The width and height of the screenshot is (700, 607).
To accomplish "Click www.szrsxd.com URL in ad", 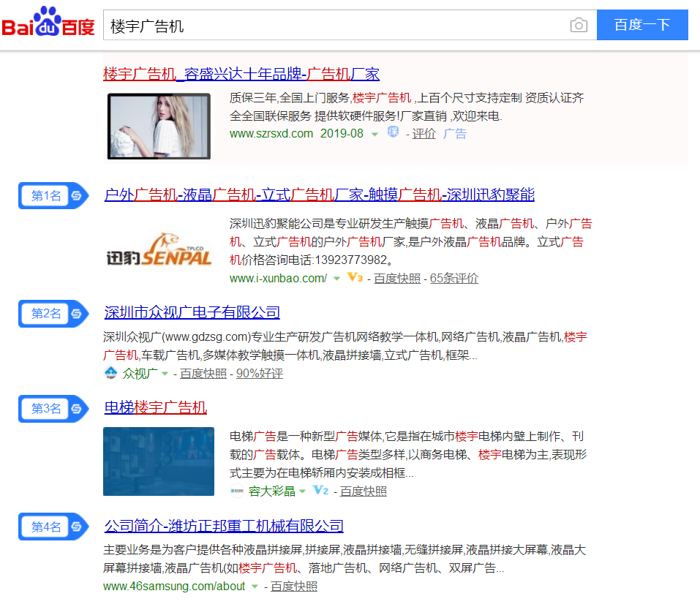I will [x=271, y=133].
